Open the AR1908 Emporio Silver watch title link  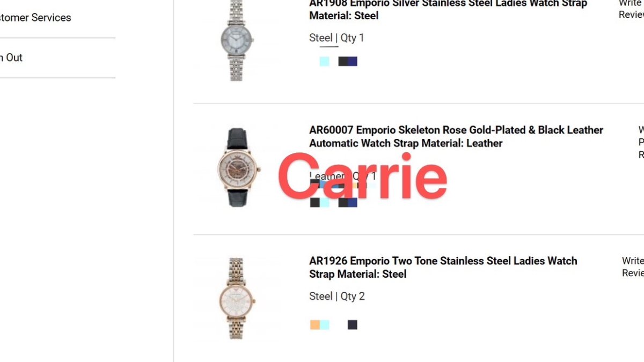click(x=448, y=9)
